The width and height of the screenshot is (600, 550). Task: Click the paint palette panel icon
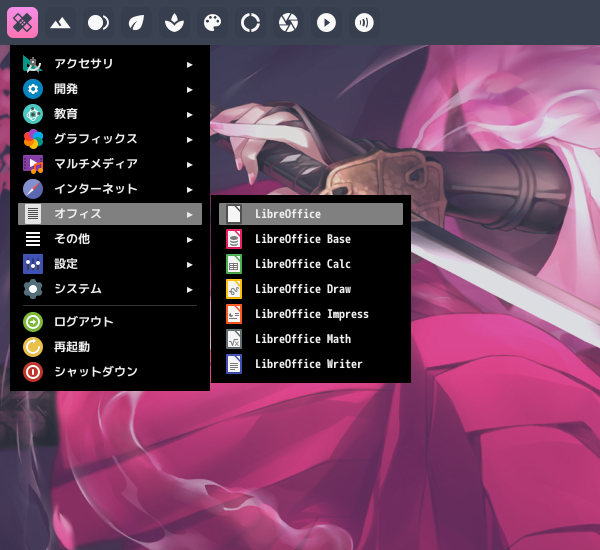point(212,23)
